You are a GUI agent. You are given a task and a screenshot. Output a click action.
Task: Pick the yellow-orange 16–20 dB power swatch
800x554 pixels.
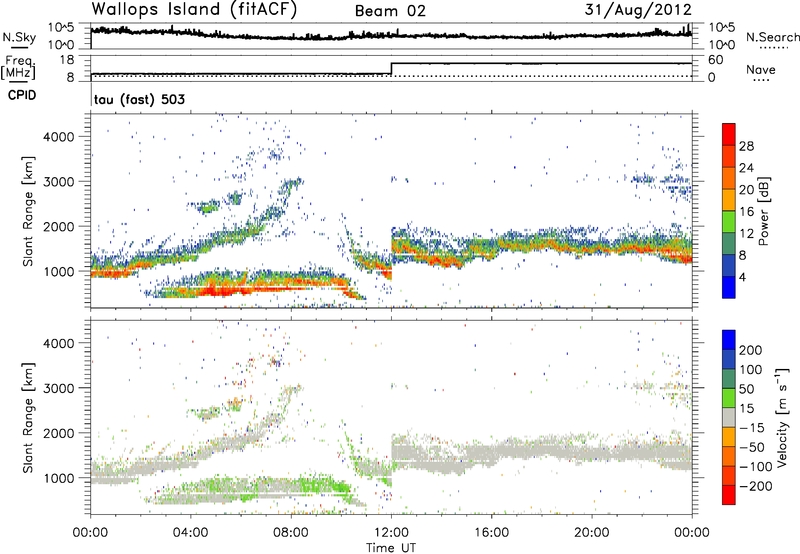729,200
